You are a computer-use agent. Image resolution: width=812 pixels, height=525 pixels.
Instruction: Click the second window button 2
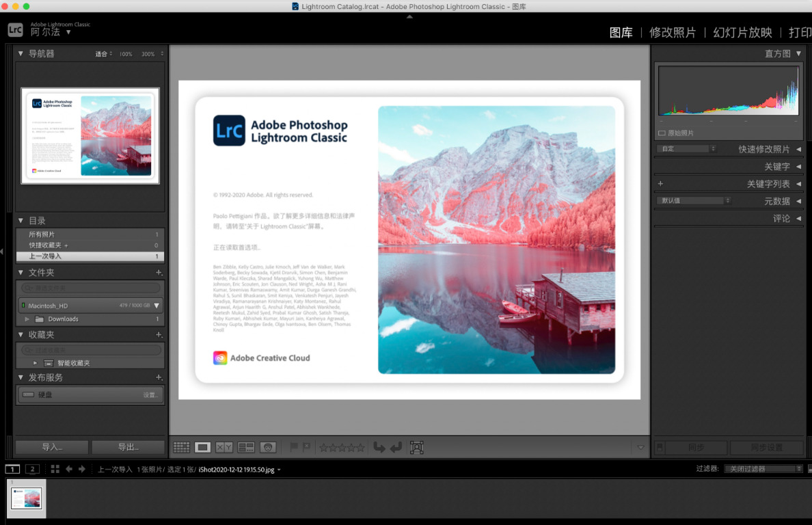tap(32, 469)
